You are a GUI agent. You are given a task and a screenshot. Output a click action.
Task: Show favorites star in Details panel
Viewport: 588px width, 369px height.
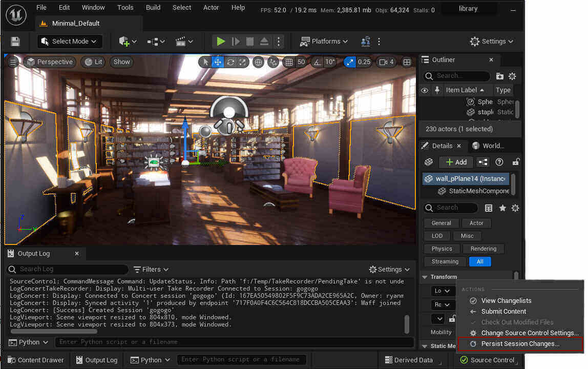[502, 208]
